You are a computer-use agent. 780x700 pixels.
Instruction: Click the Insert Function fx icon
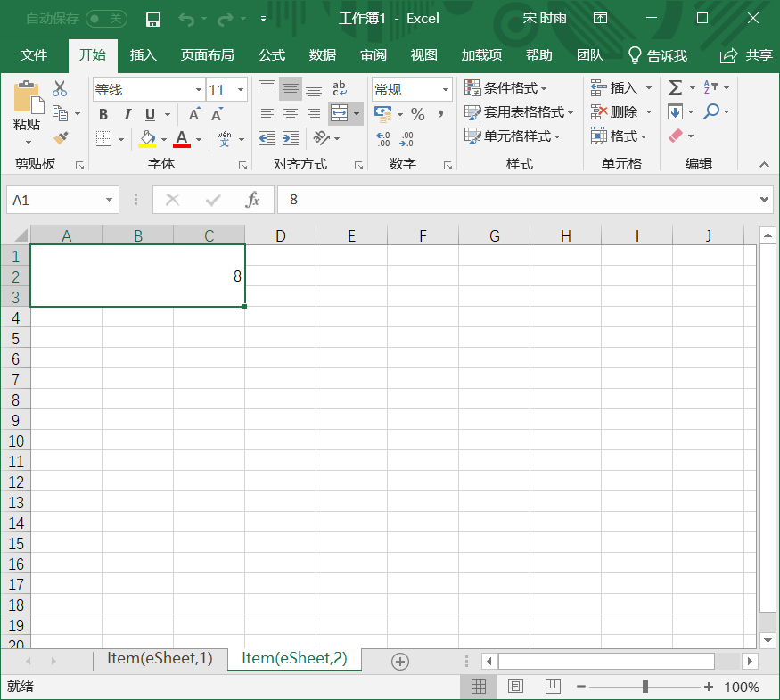point(253,200)
